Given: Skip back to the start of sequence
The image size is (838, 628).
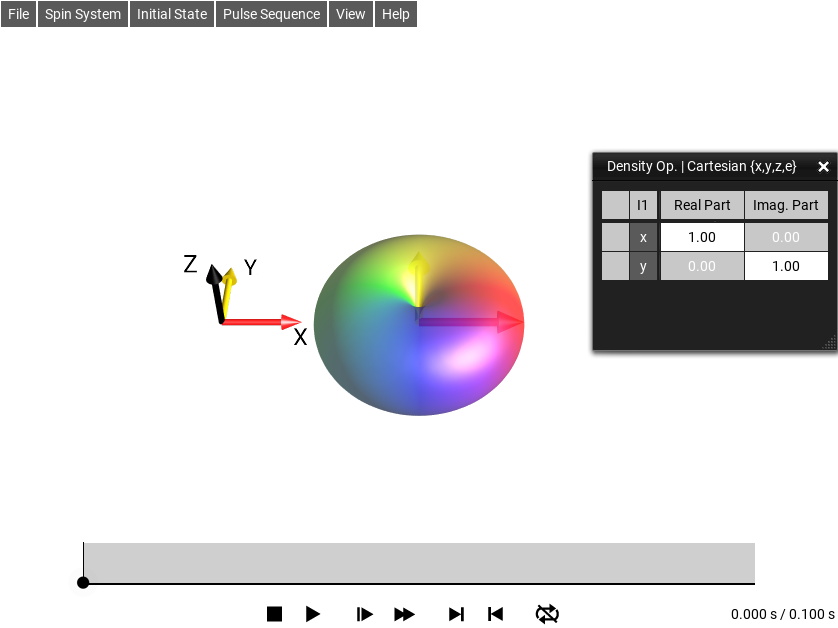Looking at the screenshot, I should 495,614.
